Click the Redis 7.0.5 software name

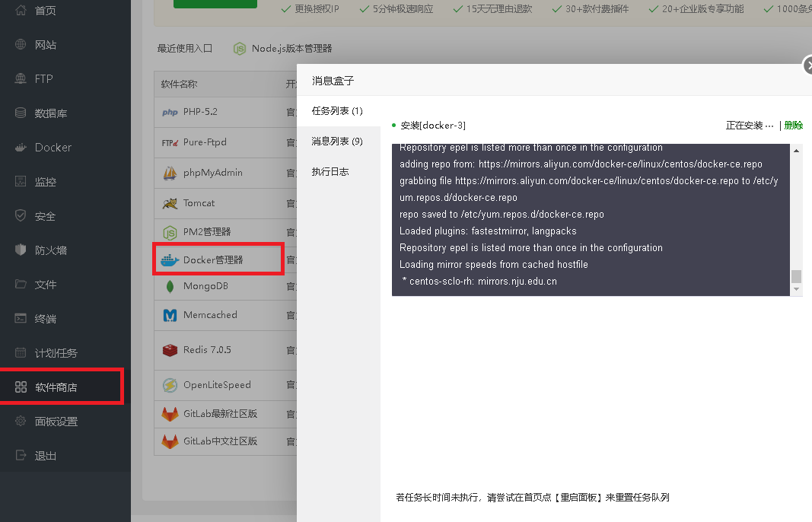click(x=207, y=350)
